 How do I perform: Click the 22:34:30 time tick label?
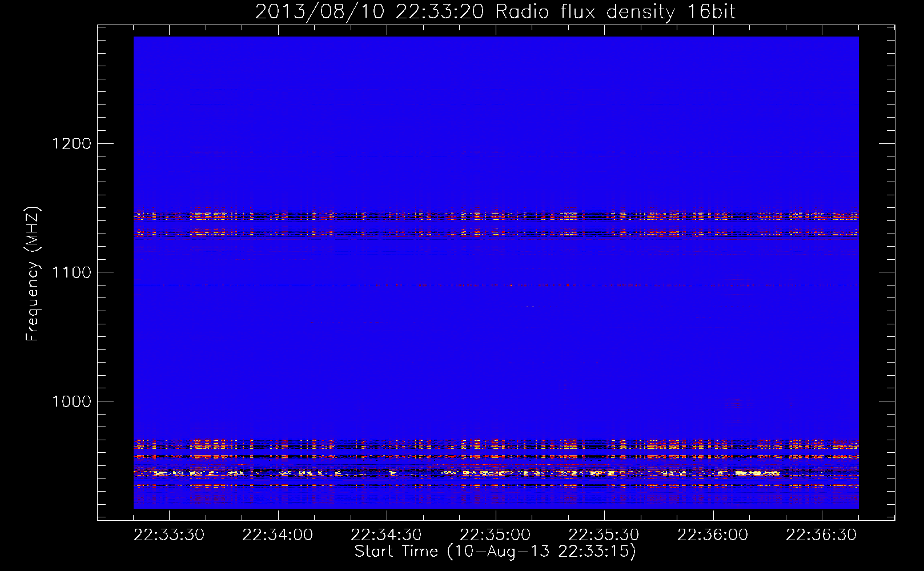click(386, 535)
